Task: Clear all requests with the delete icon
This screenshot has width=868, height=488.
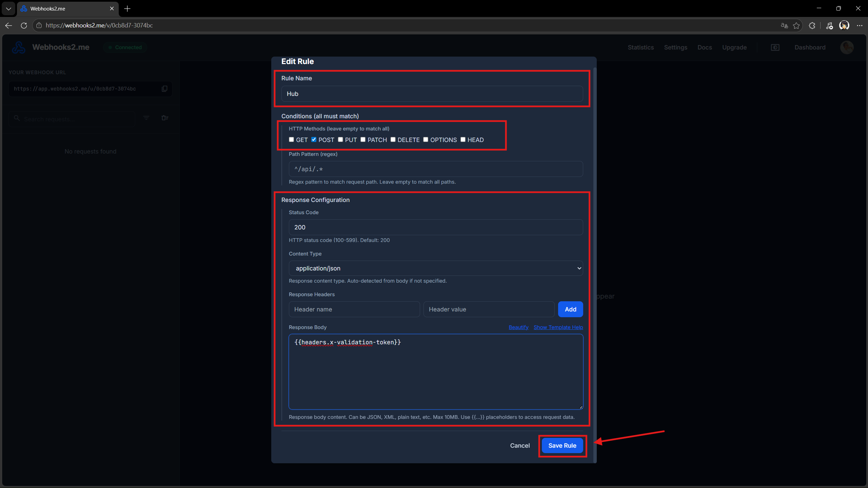Action: [x=165, y=118]
